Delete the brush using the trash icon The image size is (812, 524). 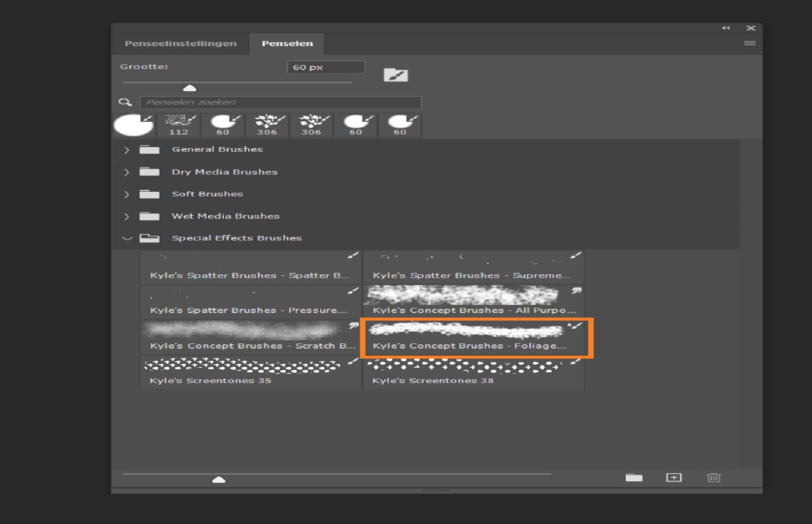click(714, 478)
